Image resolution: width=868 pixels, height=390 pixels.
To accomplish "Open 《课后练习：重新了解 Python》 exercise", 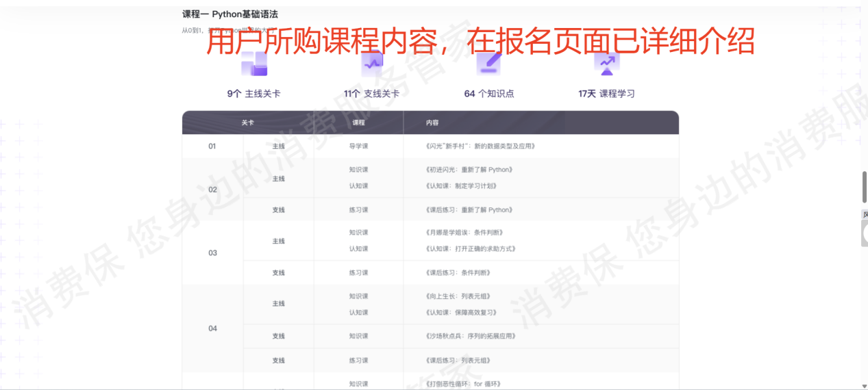I will tap(469, 210).
